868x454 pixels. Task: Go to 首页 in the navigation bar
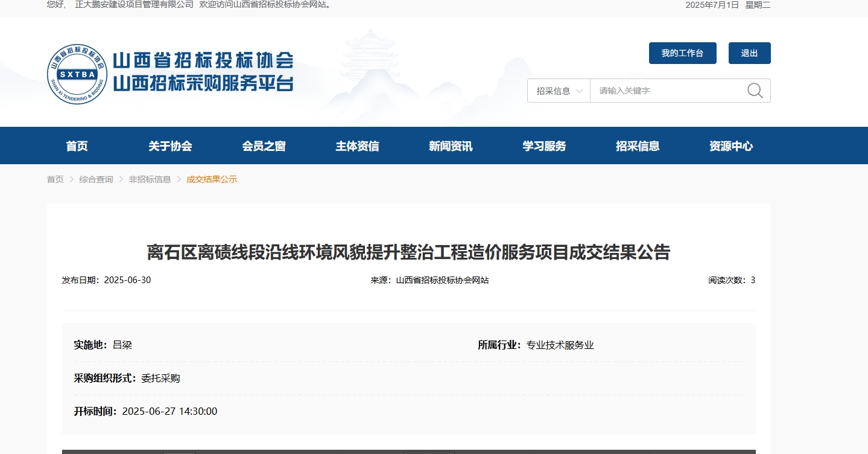77,146
